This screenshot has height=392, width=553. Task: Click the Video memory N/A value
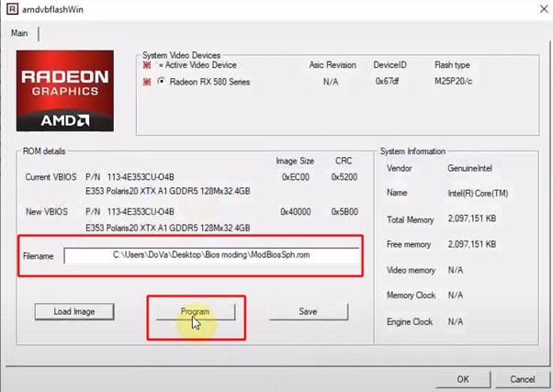[x=456, y=270]
